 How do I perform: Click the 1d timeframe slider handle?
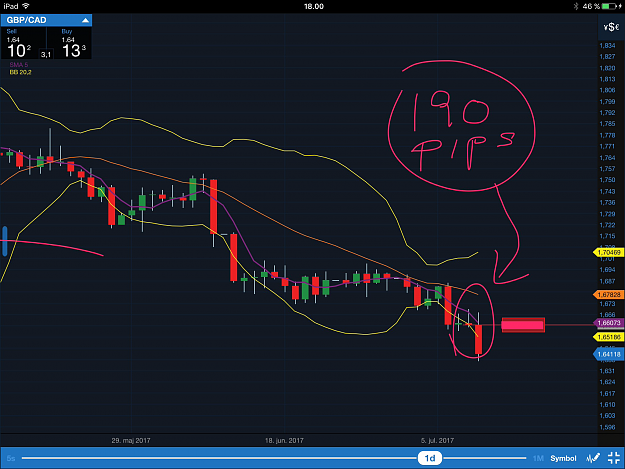430,458
